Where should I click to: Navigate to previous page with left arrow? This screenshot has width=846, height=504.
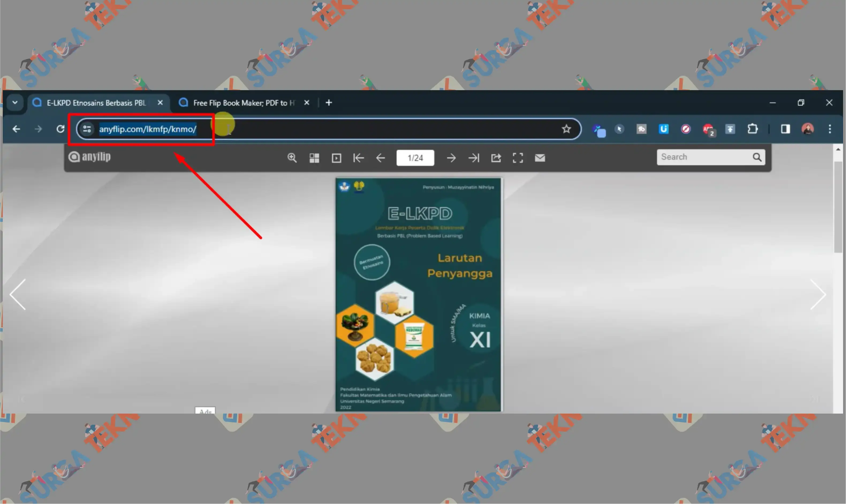click(18, 294)
